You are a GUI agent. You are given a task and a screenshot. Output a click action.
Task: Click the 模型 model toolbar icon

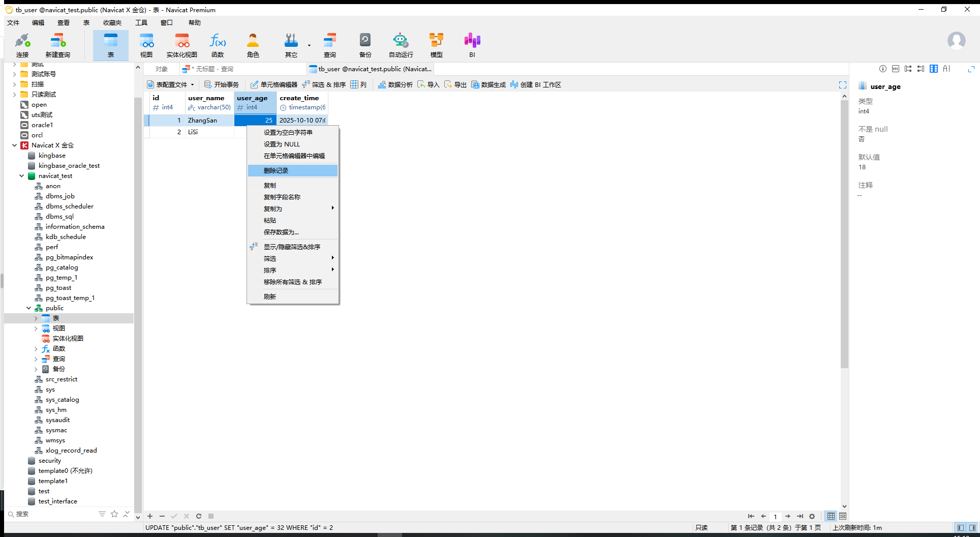[436, 45]
